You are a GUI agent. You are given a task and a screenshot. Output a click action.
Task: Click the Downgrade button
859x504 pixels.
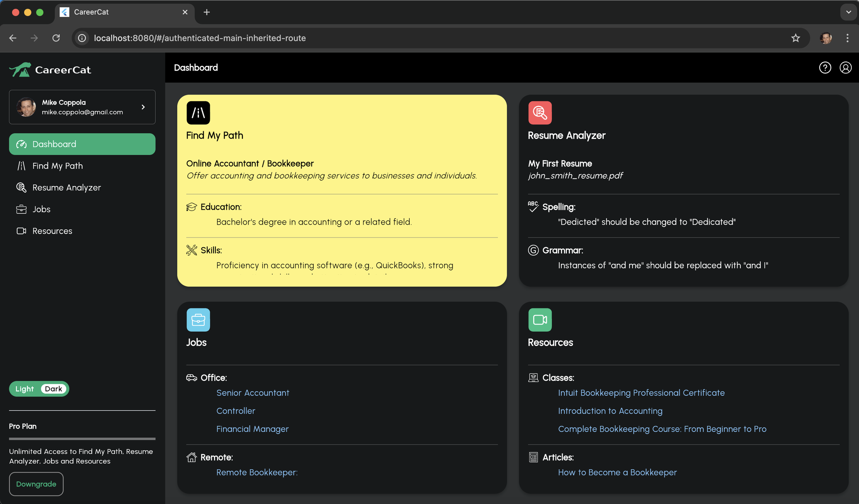(36, 484)
